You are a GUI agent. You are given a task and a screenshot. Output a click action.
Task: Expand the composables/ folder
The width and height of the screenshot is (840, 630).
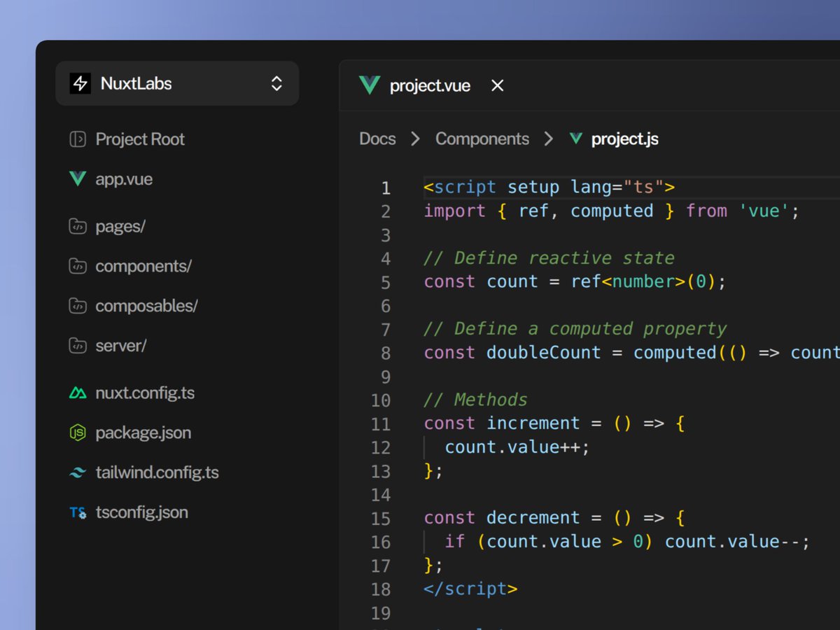click(146, 307)
